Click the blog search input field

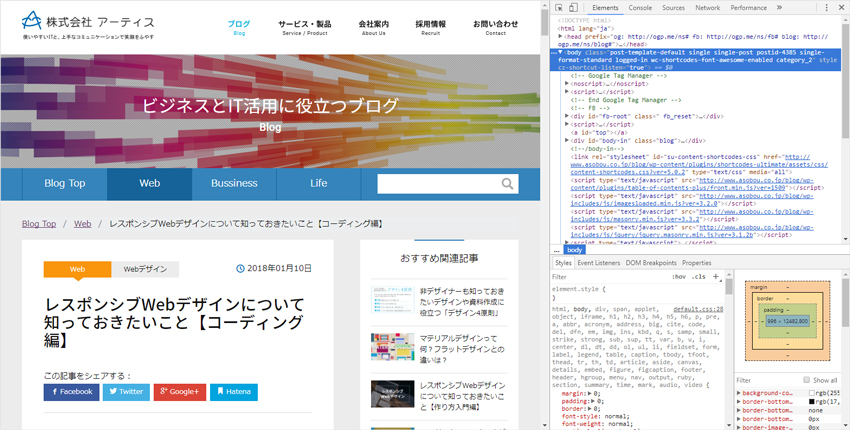click(439, 184)
